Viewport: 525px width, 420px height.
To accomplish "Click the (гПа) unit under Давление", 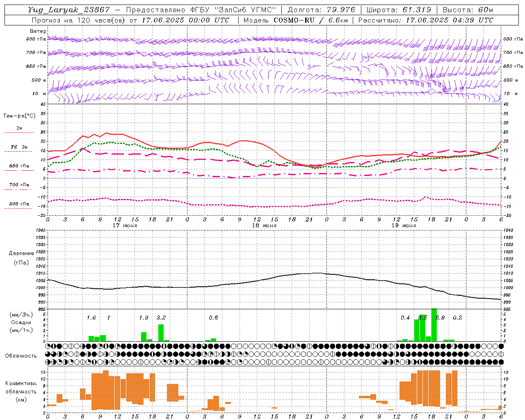I will pyautogui.click(x=21, y=262).
